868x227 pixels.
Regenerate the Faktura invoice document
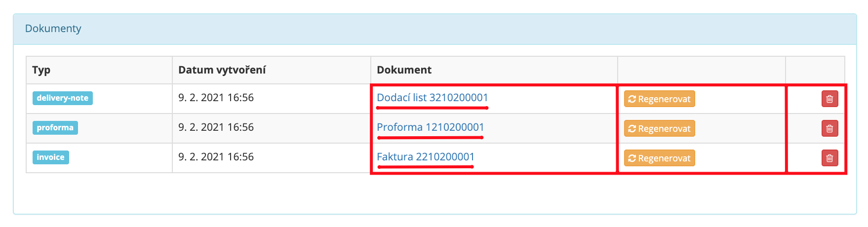659,158
